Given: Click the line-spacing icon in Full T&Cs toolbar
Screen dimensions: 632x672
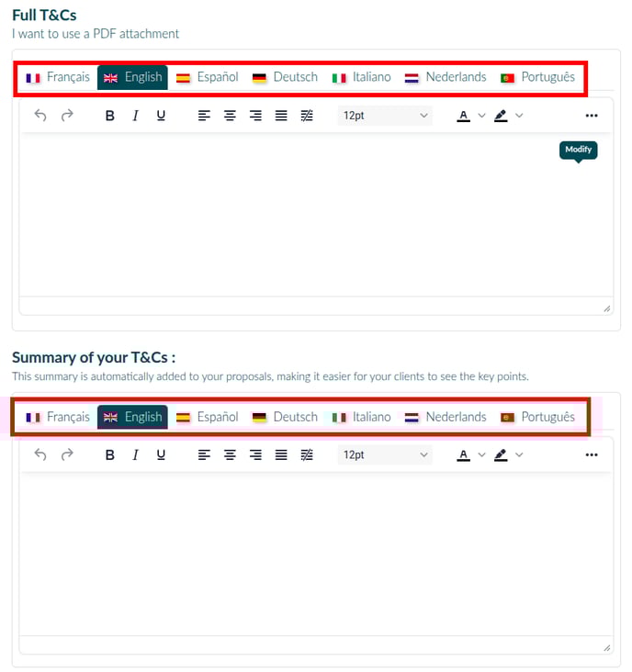Looking at the screenshot, I should coord(307,116).
